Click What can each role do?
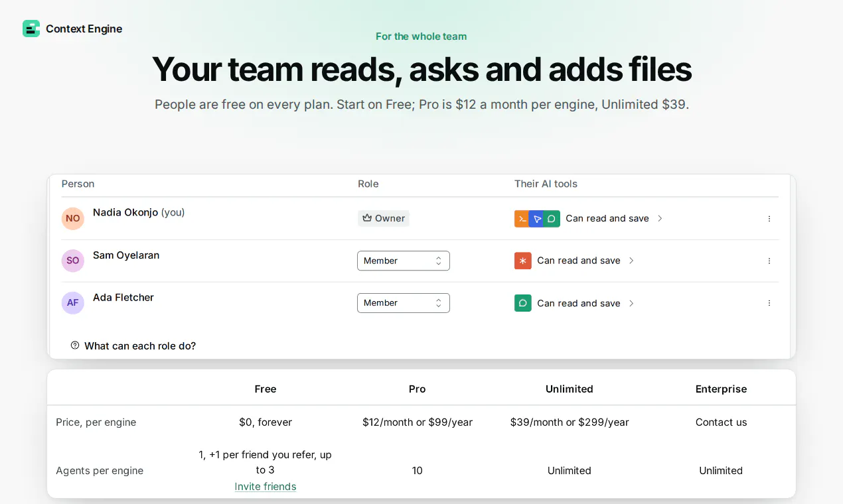Image resolution: width=843 pixels, height=504 pixels. coord(140,346)
